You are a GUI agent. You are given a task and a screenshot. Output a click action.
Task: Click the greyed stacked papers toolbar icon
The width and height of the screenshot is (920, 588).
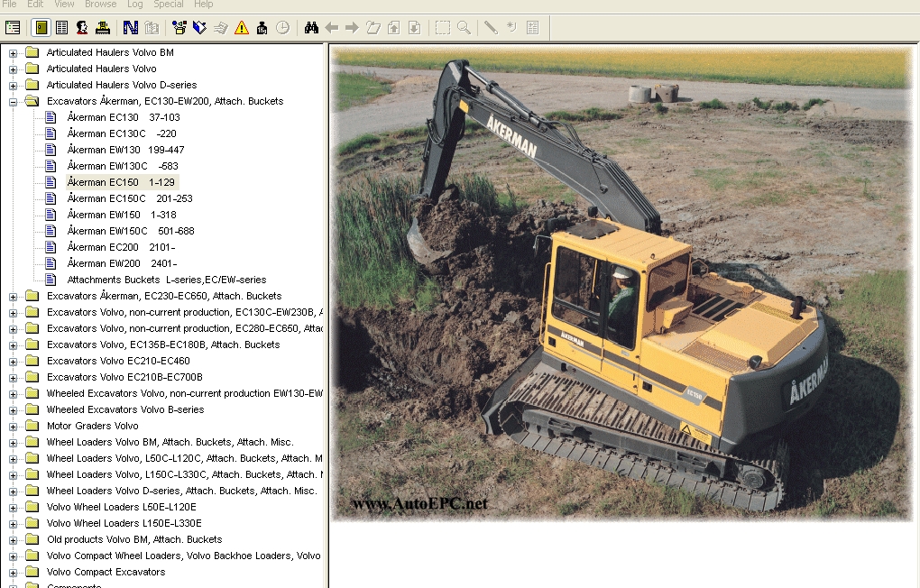[x=221, y=28]
